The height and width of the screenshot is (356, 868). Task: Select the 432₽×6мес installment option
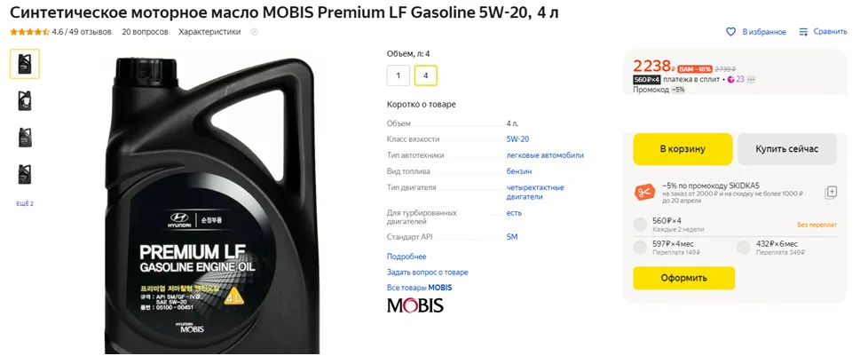pyautogui.click(x=743, y=248)
